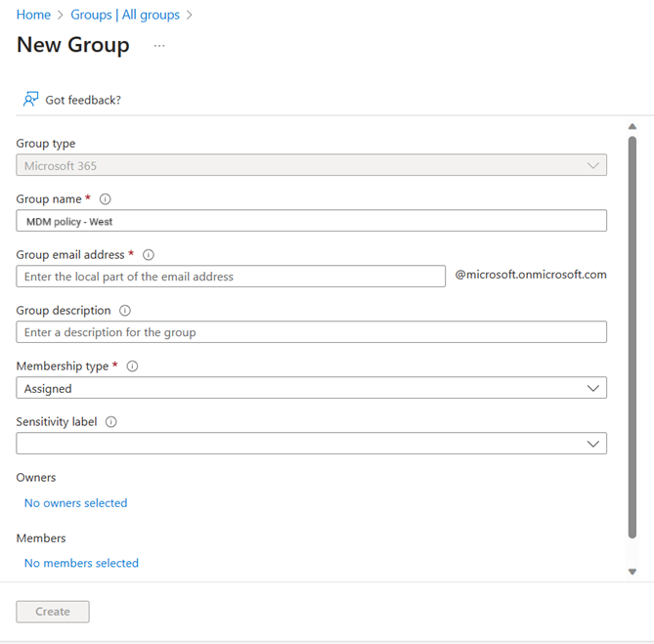Focus the Group email address field
The height and width of the screenshot is (644, 654).
coord(231,277)
